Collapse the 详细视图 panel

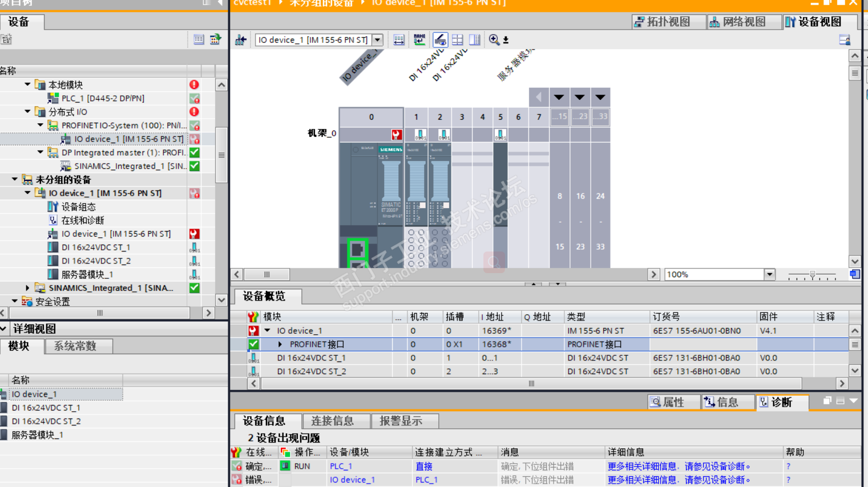[4, 329]
